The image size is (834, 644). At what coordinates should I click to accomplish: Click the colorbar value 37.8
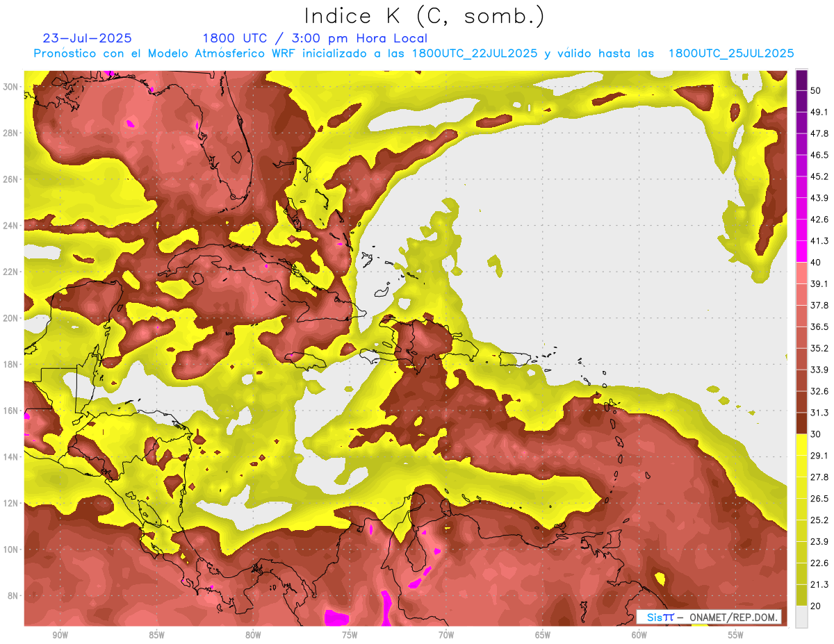pos(819,305)
